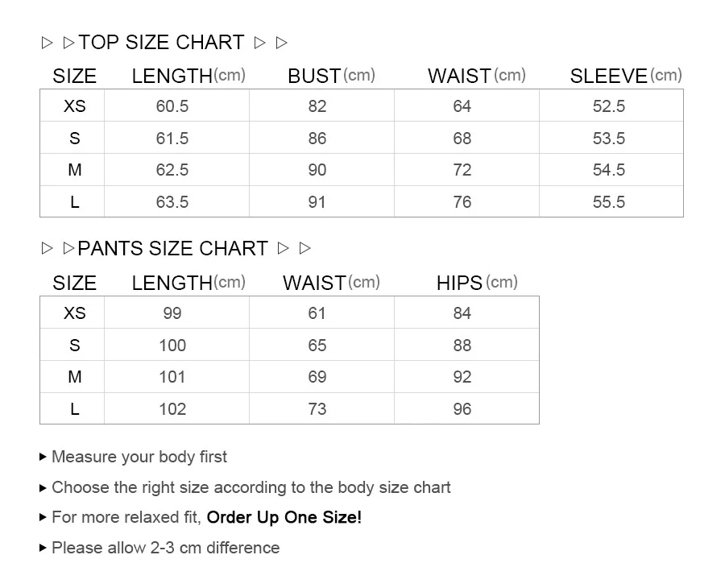Click last triangle after PANTS SIZE CHART
This screenshot has height=588, width=725.
pos(304,249)
